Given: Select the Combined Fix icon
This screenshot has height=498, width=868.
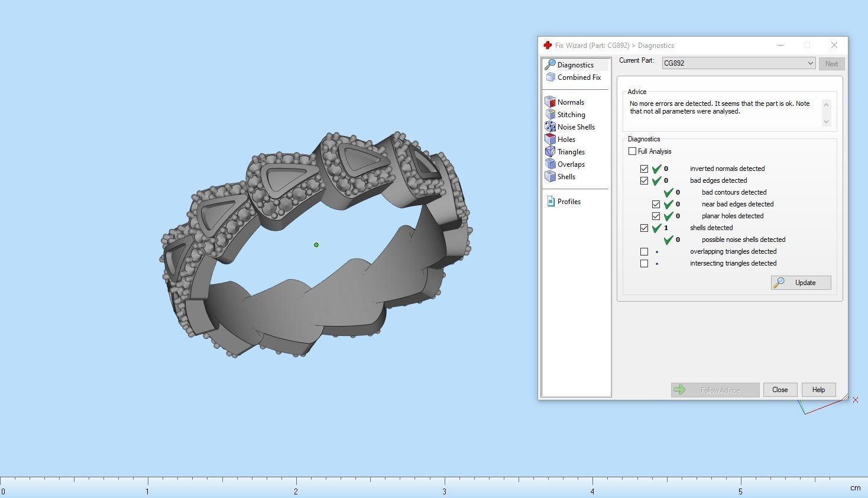Looking at the screenshot, I should pyautogui.click(x=550, y=77).
